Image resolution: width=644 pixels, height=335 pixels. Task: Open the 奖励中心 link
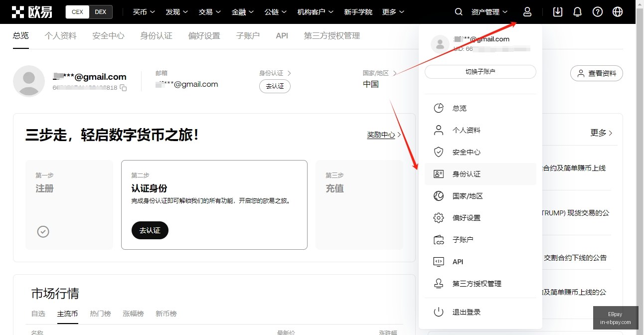point(384,135)
